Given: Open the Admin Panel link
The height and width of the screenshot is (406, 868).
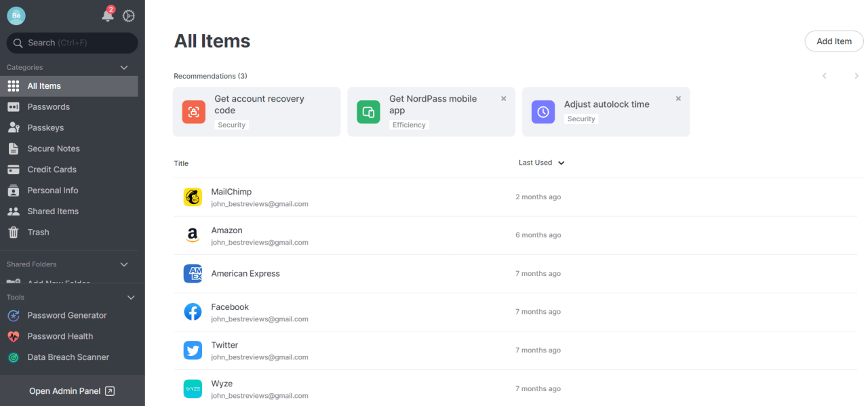Looking at the screenshot, I should pyautogui.click(x=72, y=391).
